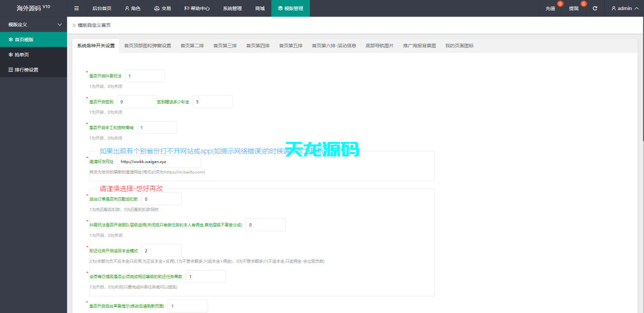Click the 后台首页 menu item
The image size is (644, 313).
pos(102,8)
